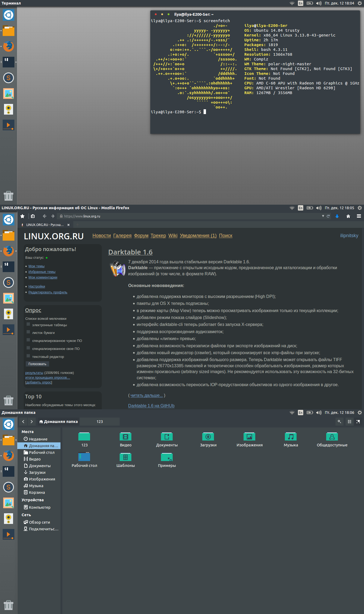The height and width of the screenshot is (614, 364).
Task: Open the Трекер section
Action: [158, 236]
